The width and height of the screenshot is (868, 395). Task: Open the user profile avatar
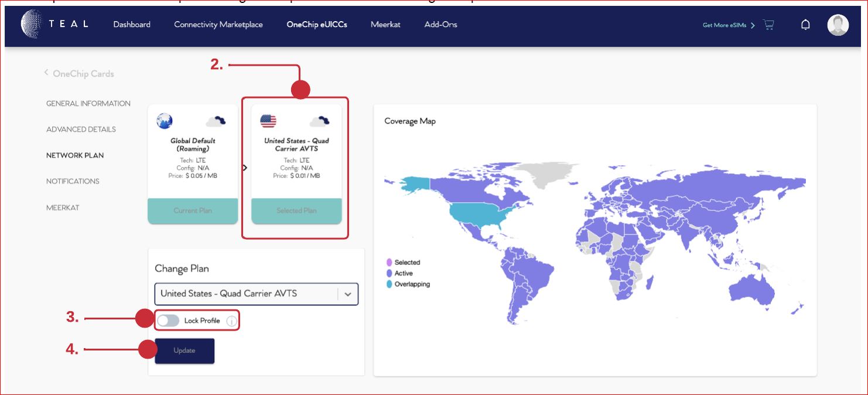838,25
